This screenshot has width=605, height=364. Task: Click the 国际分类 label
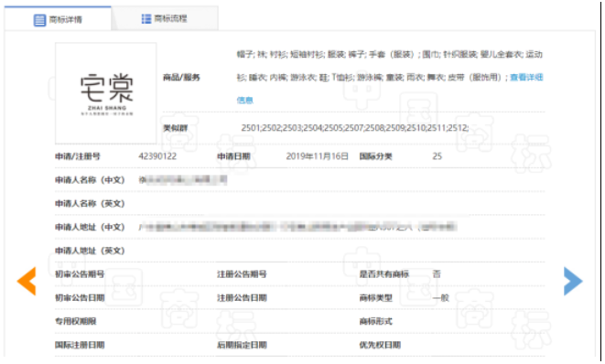376,156
